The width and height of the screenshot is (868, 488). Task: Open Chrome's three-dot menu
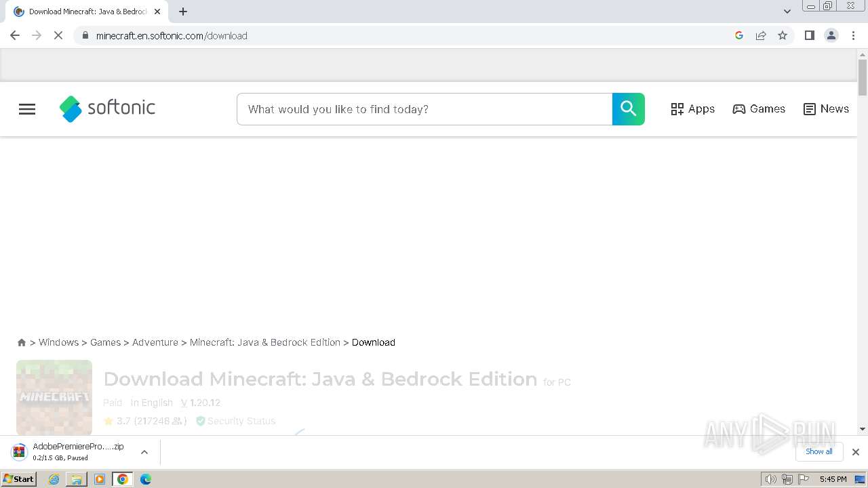point(853,35)
